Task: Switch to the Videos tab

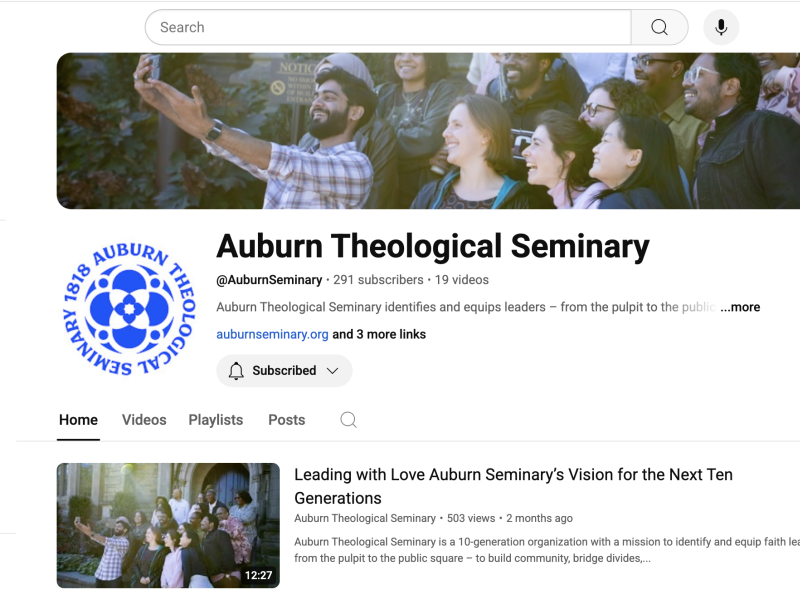Action: pos(144,420)
